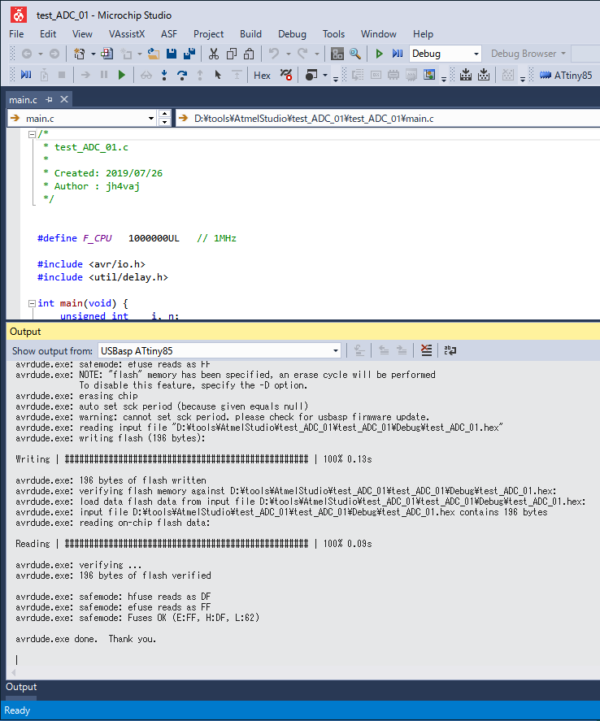Collapse the header comment block
The image size is (600, 721).
coord(32,134)
